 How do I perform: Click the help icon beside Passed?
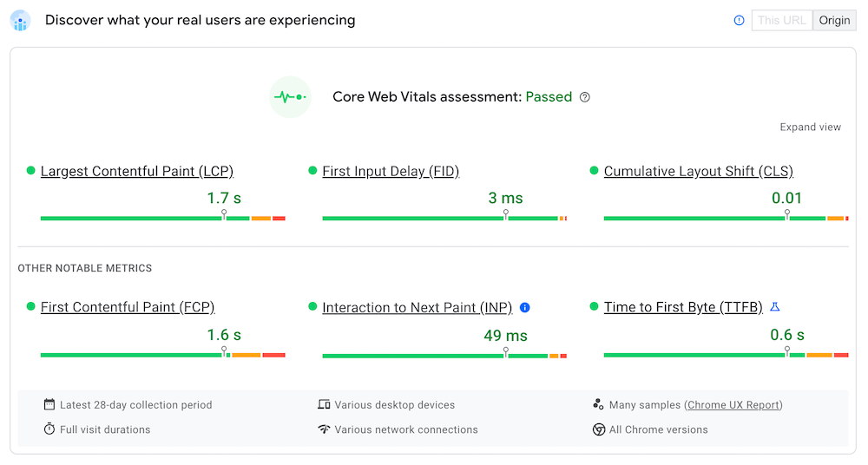[585, 97]
